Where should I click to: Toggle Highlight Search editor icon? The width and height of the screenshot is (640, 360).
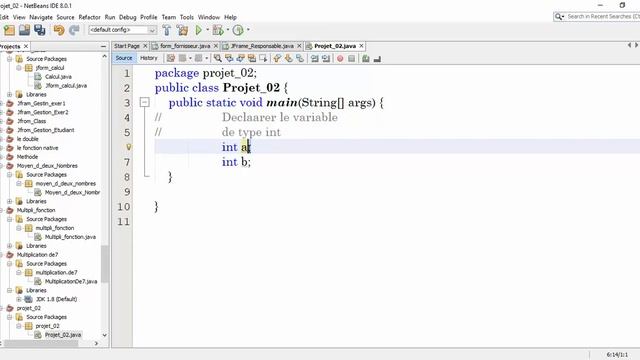click(x=252, y=59)
